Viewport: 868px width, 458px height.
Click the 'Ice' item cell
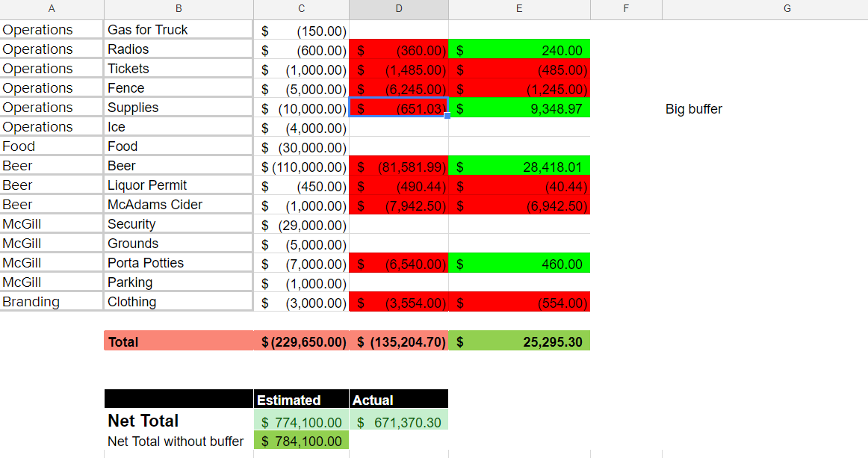point(179,127)
